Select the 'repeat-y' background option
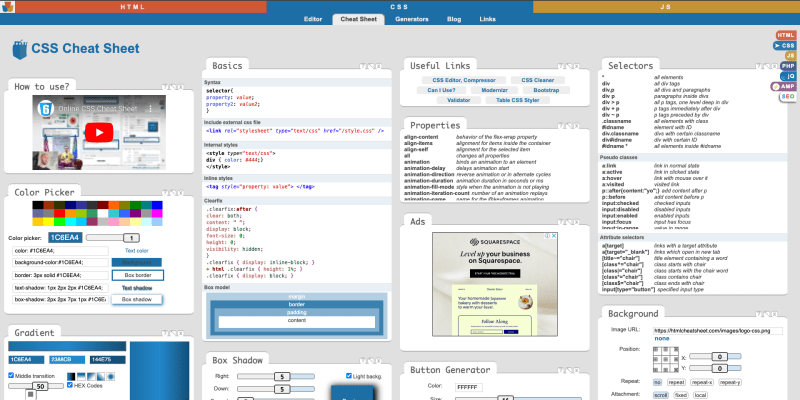 coord(730,382)
